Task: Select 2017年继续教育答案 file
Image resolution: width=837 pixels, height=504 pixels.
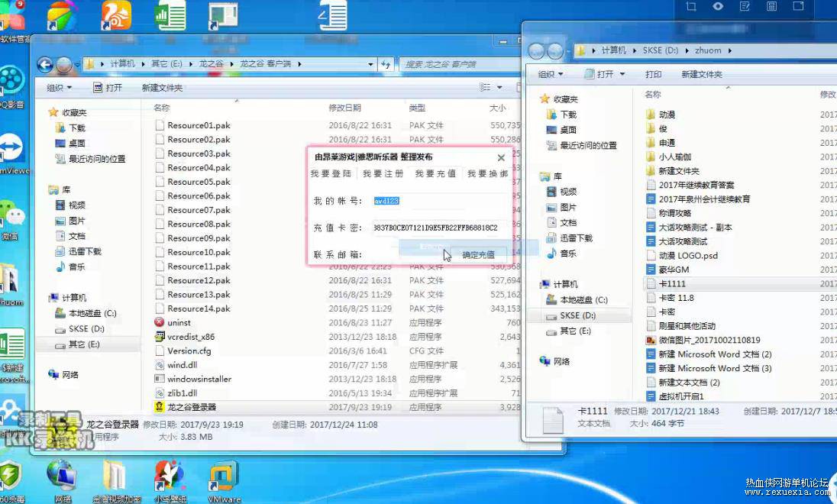Action: point(696,186)
